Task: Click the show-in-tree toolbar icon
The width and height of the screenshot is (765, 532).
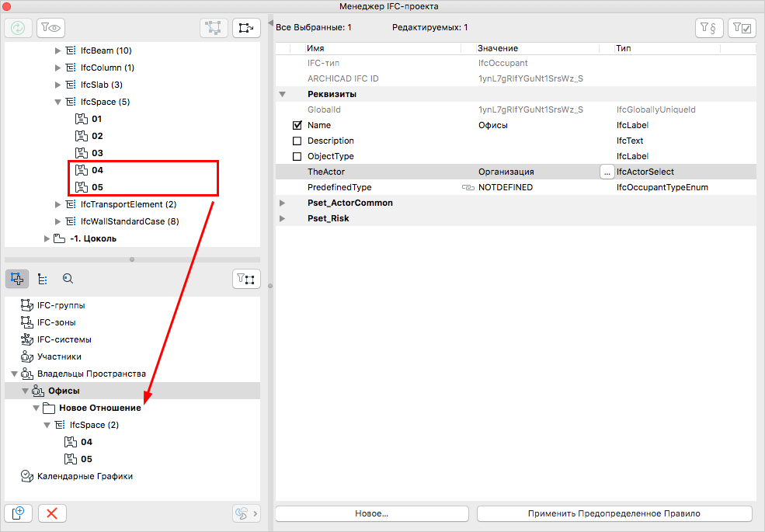Action: 246,28
